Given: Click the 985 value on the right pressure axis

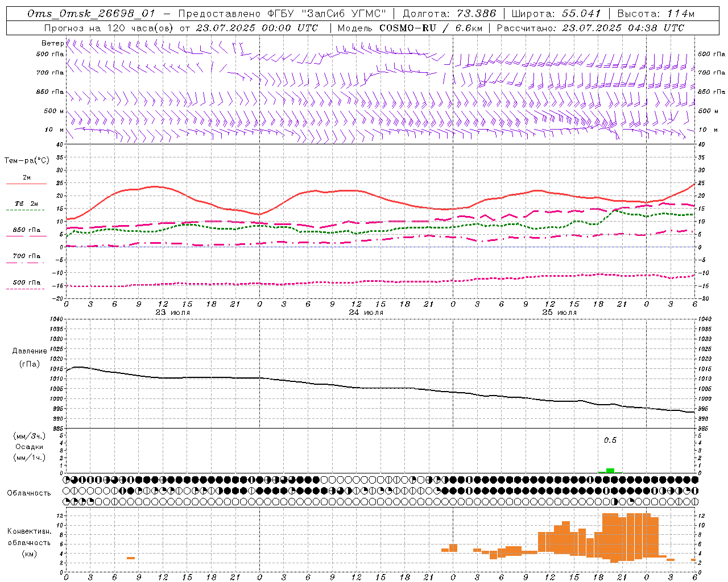Looking at the screenshot, I should point(703,429).
